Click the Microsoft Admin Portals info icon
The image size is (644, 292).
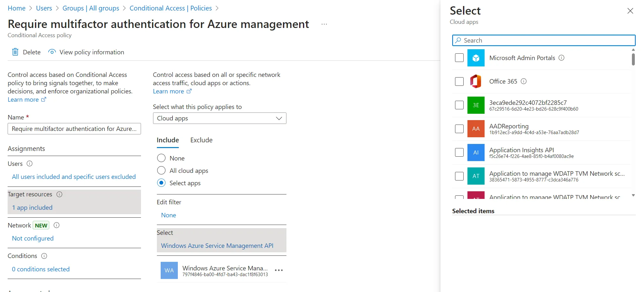(561, 58)
